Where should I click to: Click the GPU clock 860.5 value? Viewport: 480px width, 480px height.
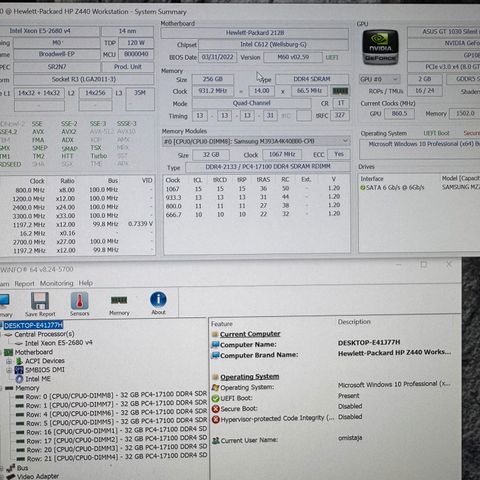[399, 114]
